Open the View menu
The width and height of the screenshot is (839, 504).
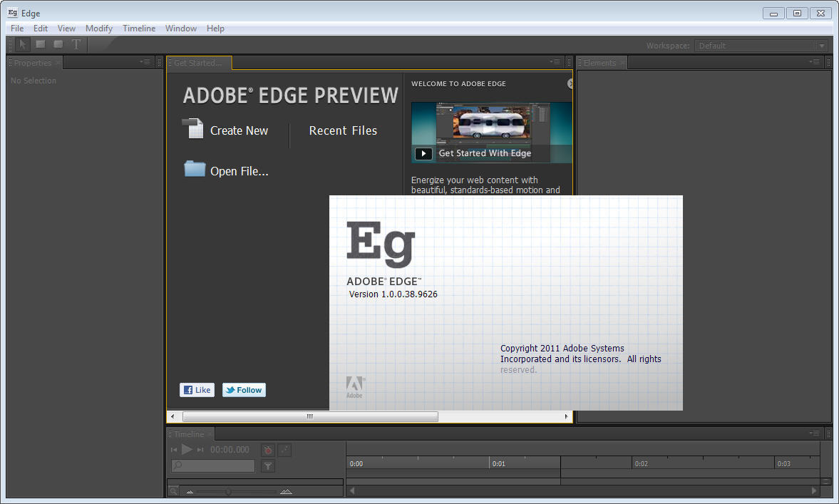[66, 29]
